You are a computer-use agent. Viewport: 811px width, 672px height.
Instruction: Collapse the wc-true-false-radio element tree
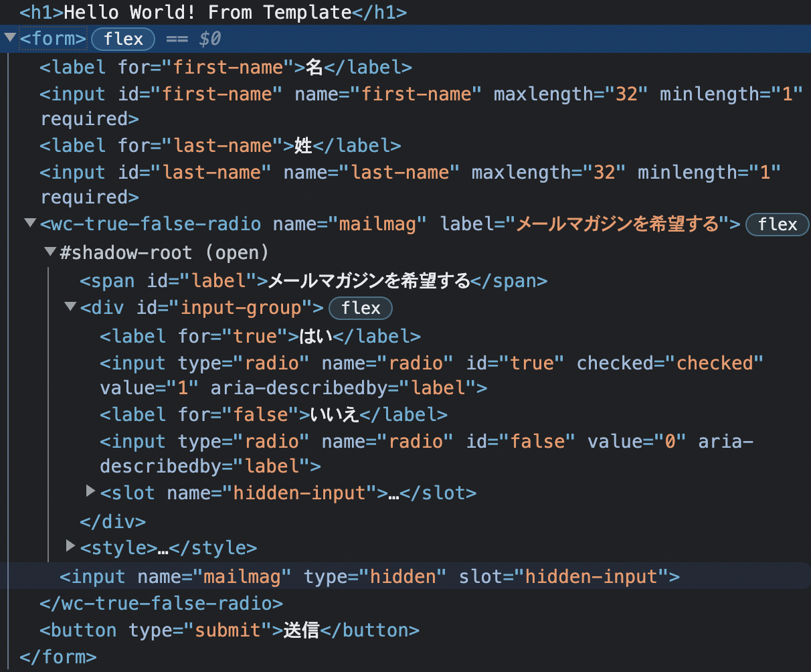[x=30, y=224]
